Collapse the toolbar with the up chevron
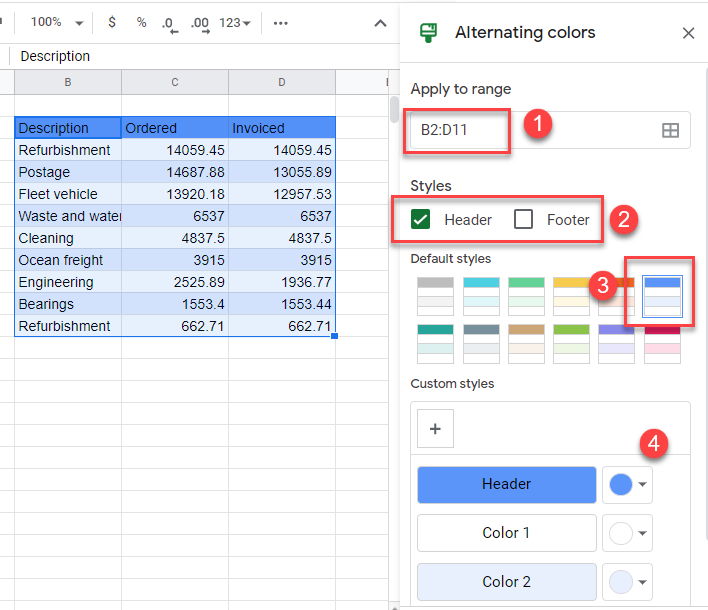Viewport: 708px width, 610px height. [x=380, y=23]
